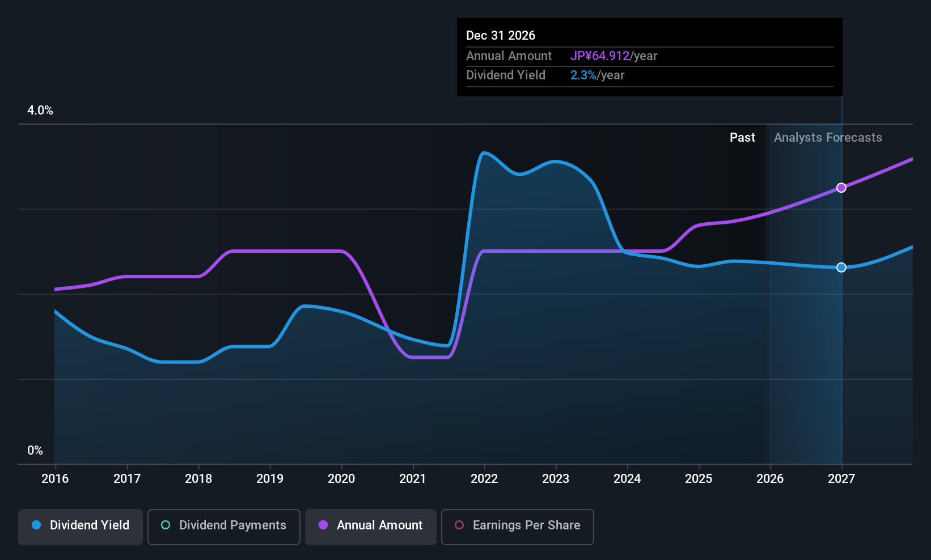The image size is (931, 560).
Task: Enable the Dividend Payments series
Action: click(x=223, y=526)
